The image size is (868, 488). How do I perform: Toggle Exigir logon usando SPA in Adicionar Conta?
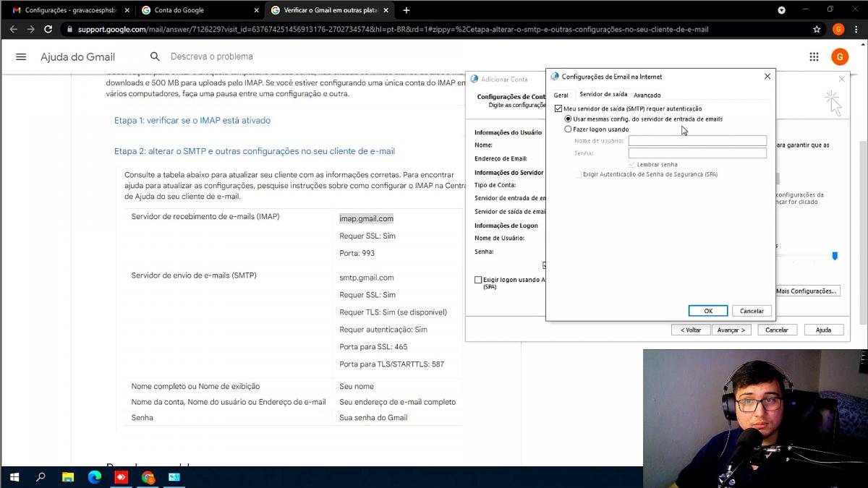pos(478,280)
